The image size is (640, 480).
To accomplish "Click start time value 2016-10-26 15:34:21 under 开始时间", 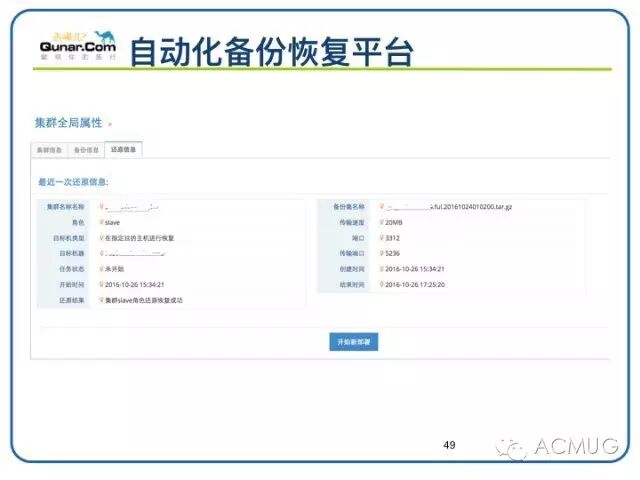I will pos(135,284).
